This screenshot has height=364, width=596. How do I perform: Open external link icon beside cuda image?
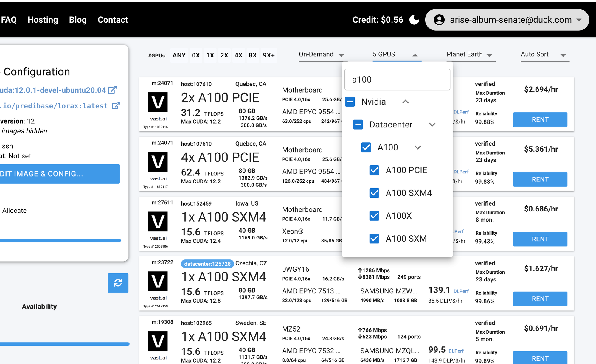(x=112, y=90)
